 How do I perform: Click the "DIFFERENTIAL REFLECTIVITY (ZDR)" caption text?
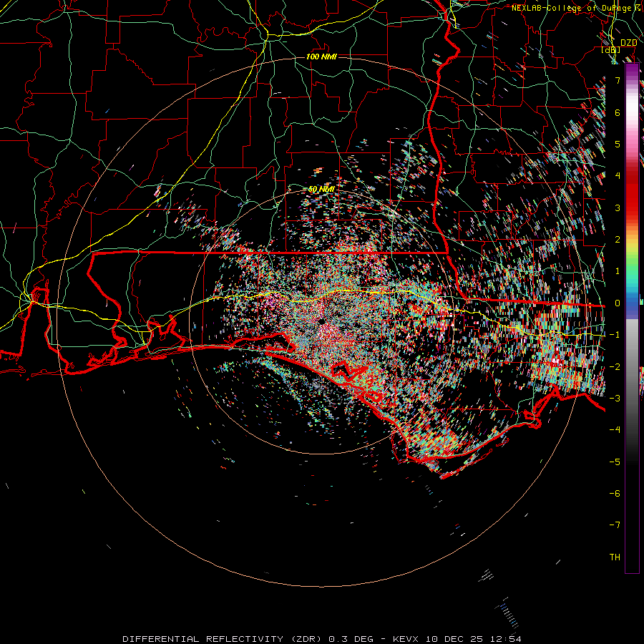click(x=223, y=639)
